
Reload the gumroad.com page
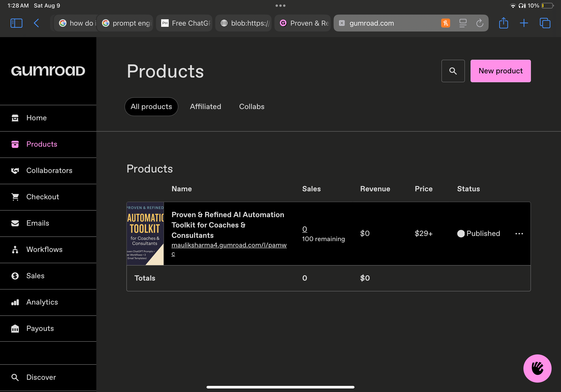tap(480, 23)
